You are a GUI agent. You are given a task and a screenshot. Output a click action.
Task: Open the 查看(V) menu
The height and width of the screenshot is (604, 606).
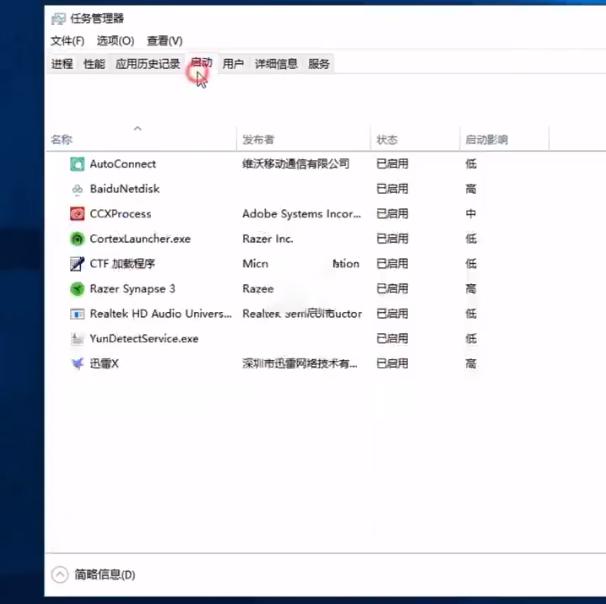[165, 41]
